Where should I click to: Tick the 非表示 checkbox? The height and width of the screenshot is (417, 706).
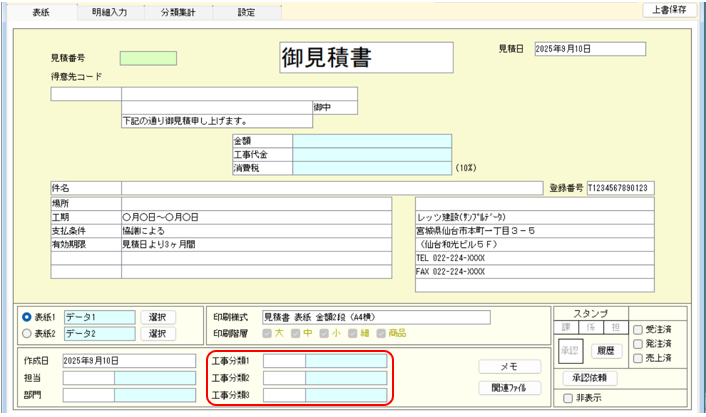point(568,397)
